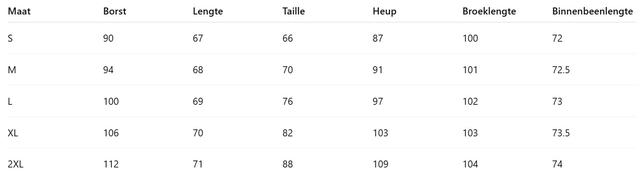The width and height of the screenshot is (644, 178).
Task: Click the Binnenbeenlengte column header
Action: click(592, 12)
